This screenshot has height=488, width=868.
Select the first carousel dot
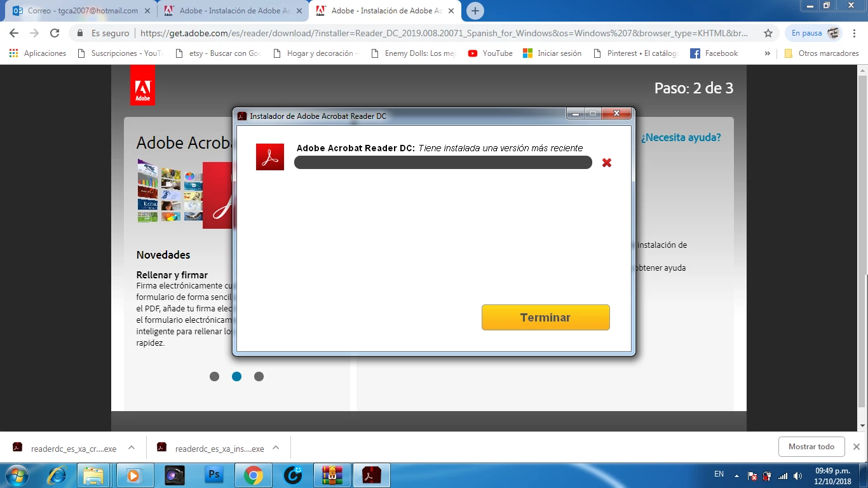(x=214, y=376)
